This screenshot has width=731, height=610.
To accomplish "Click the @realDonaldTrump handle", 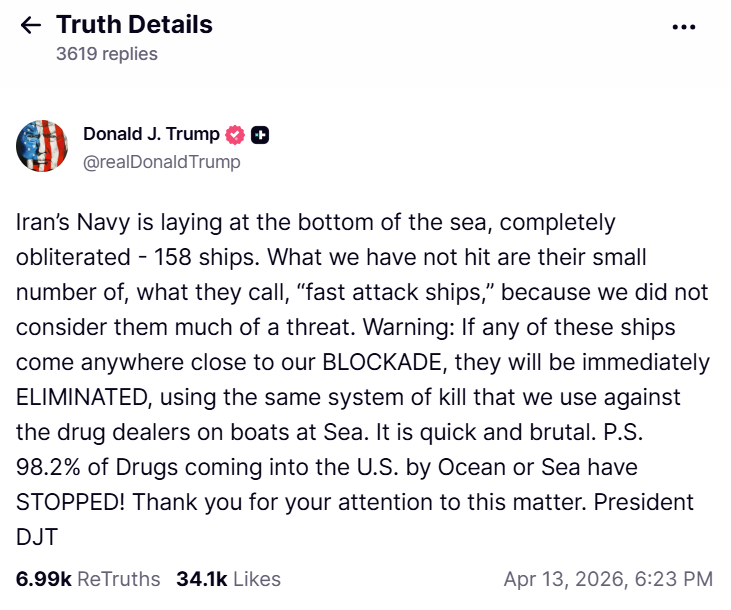I will click(162, 161).
